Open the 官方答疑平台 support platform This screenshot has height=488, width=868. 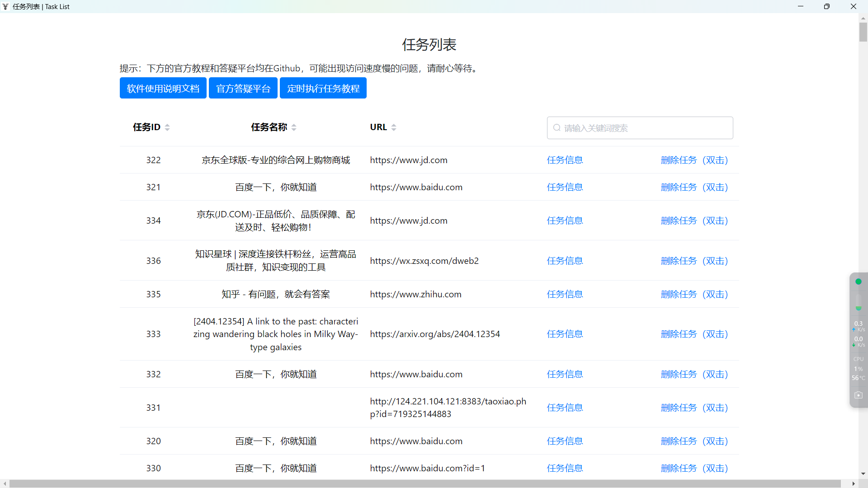[243, 88]
